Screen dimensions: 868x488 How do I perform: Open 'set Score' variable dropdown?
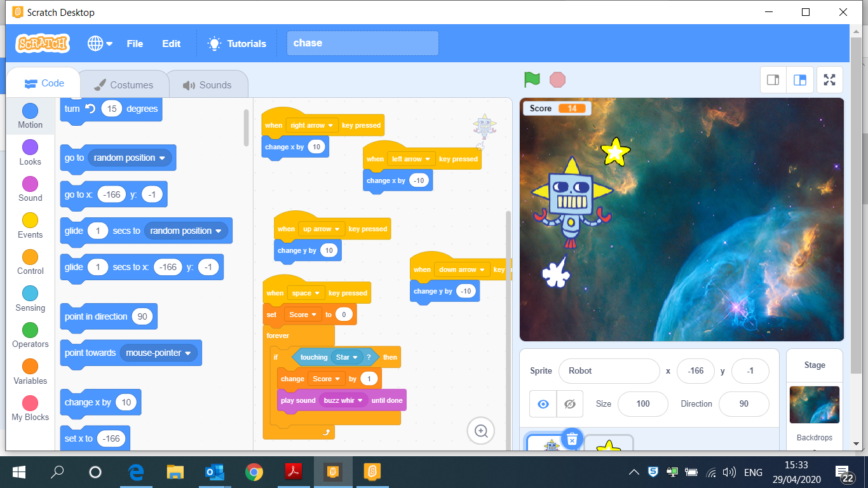click(x=302, y=315)
